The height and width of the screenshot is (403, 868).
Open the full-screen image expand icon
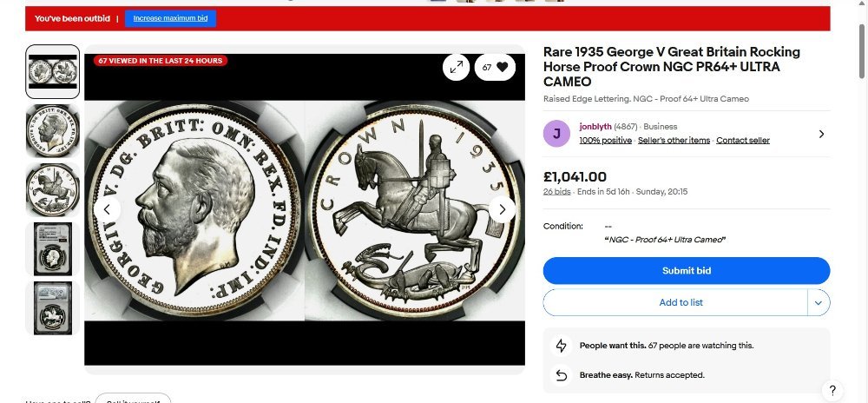point(457,67)
